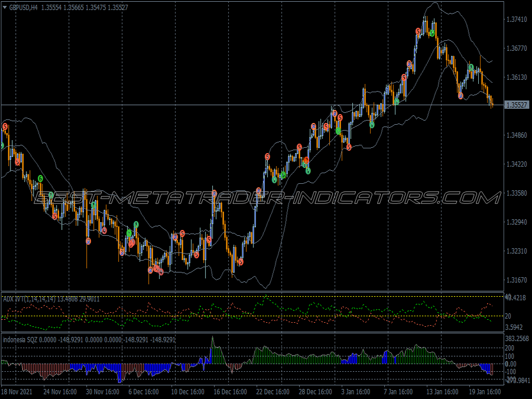Click the 24 Nov 16:00 time label
Image resolution: width=532 pixels, height=399 pixels.
[60, 391]
